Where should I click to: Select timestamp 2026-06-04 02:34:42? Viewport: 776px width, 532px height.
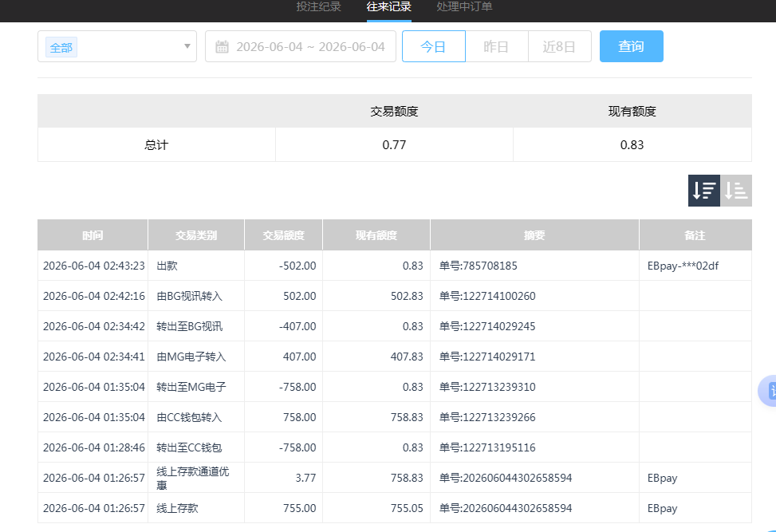[x=94, y=326]
